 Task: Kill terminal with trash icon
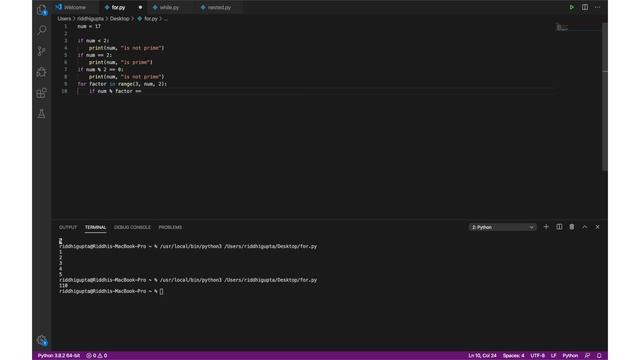pos(572,227)
